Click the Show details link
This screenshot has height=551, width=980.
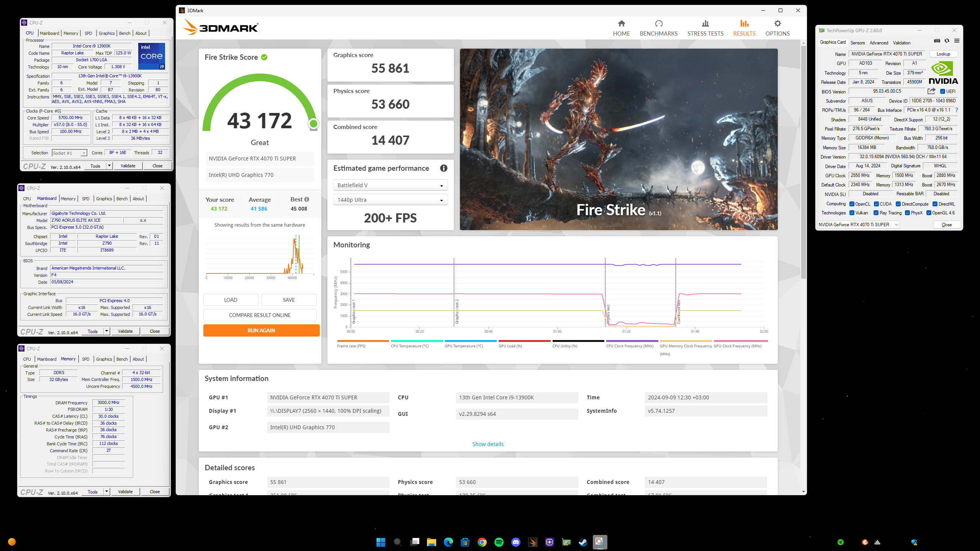point(488,444)
